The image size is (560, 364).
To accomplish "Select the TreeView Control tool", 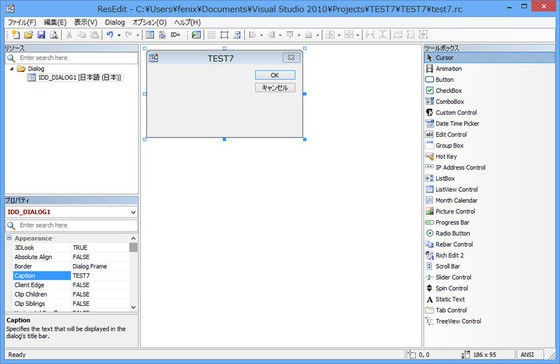I will 489,321.
